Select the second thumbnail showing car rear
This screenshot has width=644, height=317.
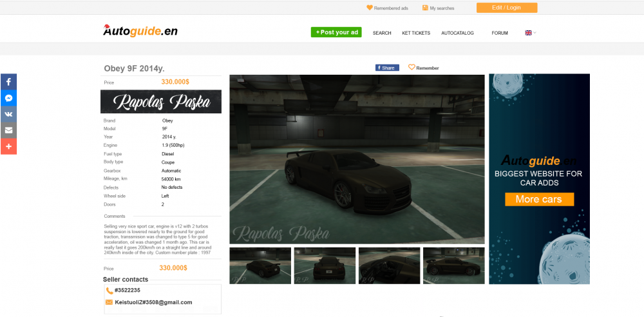(325, 265)
